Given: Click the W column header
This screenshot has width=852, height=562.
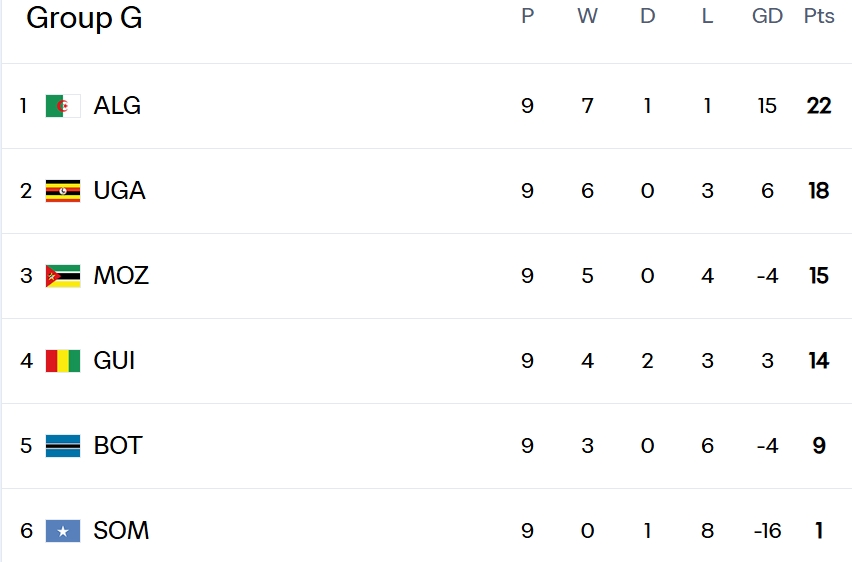Looking at the screenshot, I should click(587, 17).
